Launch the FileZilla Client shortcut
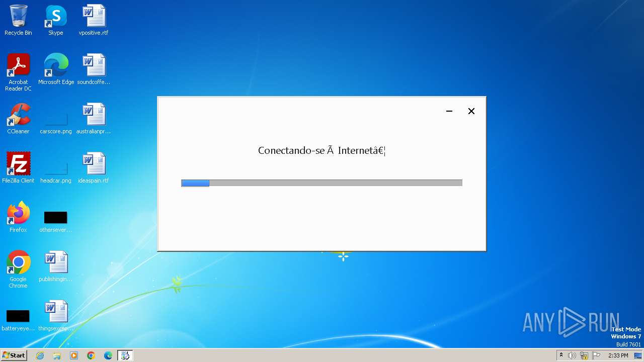 pyautogui.click(x=18, y=168)
